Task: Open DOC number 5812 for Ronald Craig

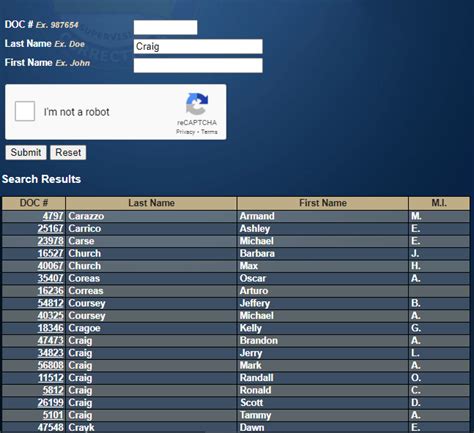Action: (x=53, y=390)
